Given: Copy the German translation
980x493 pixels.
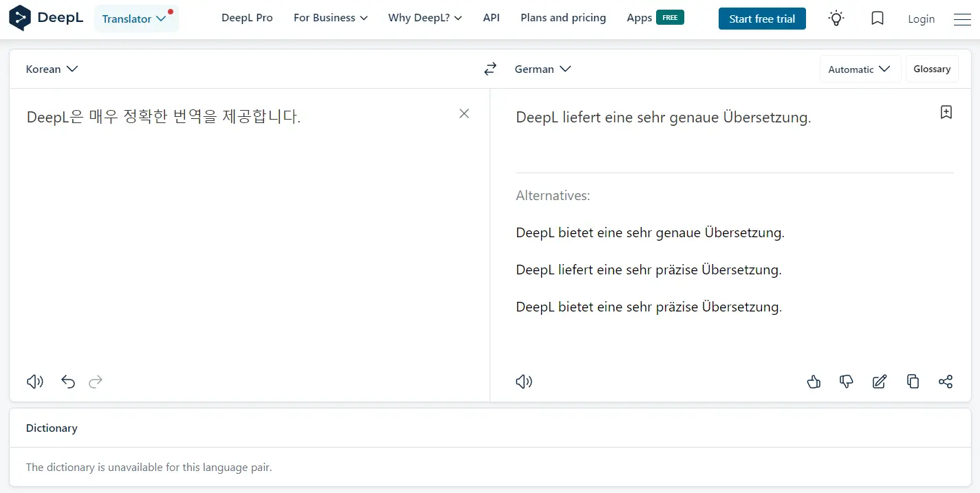Looking at the screenshot, I should (913, 382).
